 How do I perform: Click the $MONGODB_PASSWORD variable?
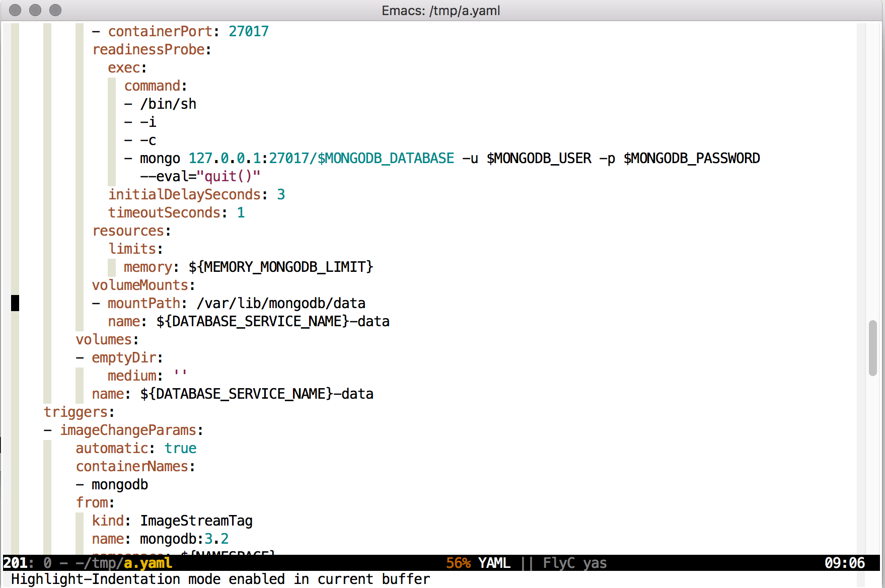(x=692, y=158)
